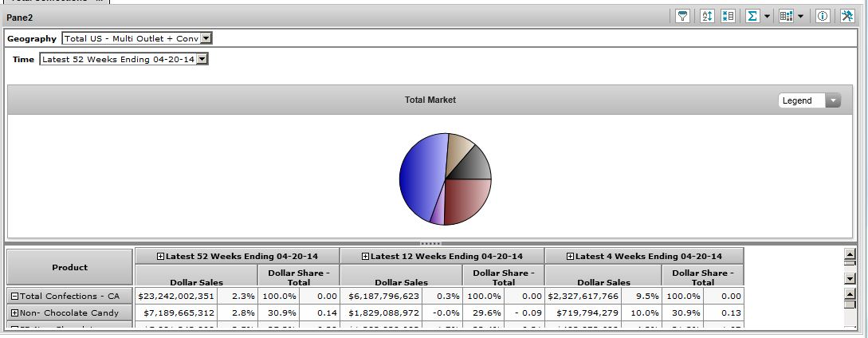Open the tools settings icon
This screenshot has height=338, width=868.
pyautogui.click(x=847, y=16)
